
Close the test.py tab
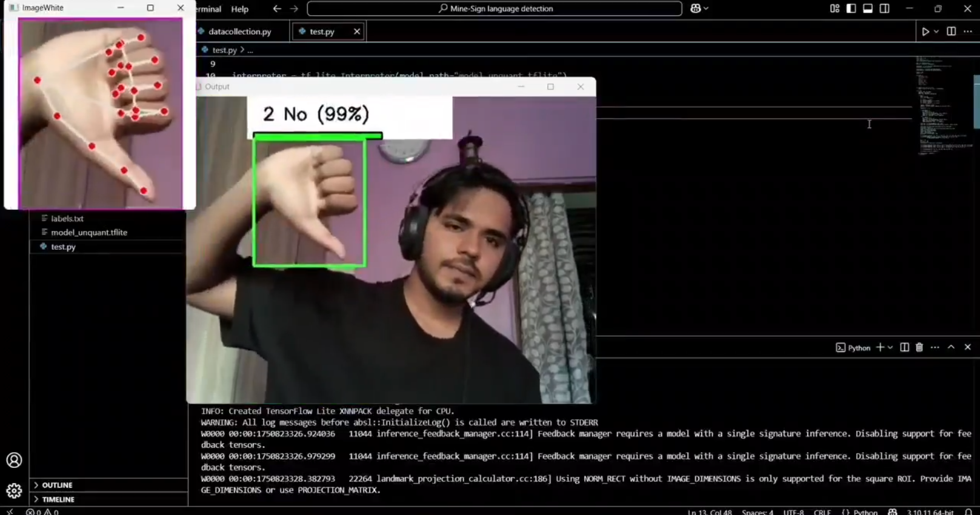point(357,32)
